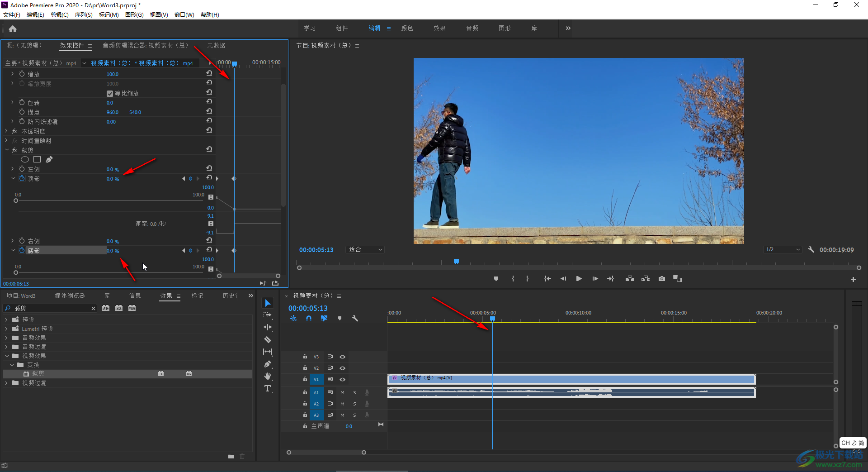868x472 pixels.
Task: Open Program monitor wrench settings
Action: 811,249
